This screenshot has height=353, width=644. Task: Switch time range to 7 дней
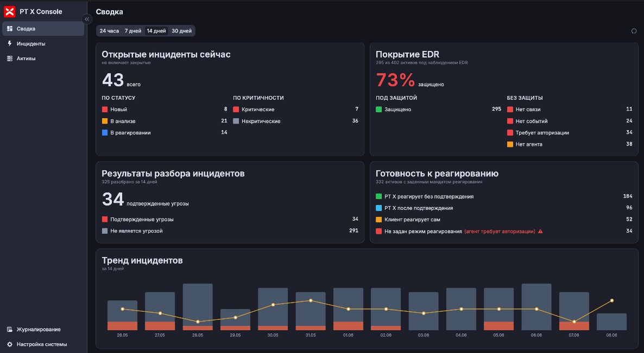click(x=132, y=31)
